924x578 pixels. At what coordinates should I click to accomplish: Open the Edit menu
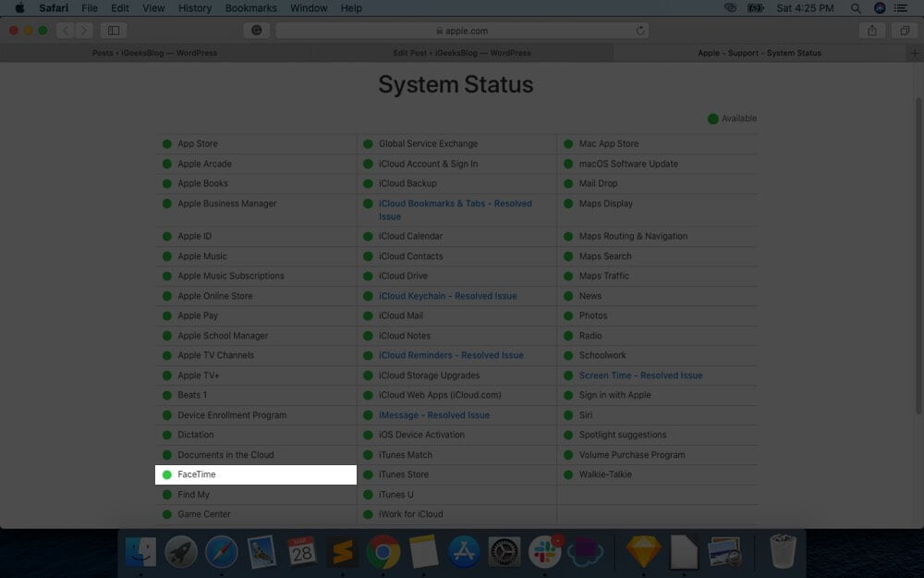[120, 8]
